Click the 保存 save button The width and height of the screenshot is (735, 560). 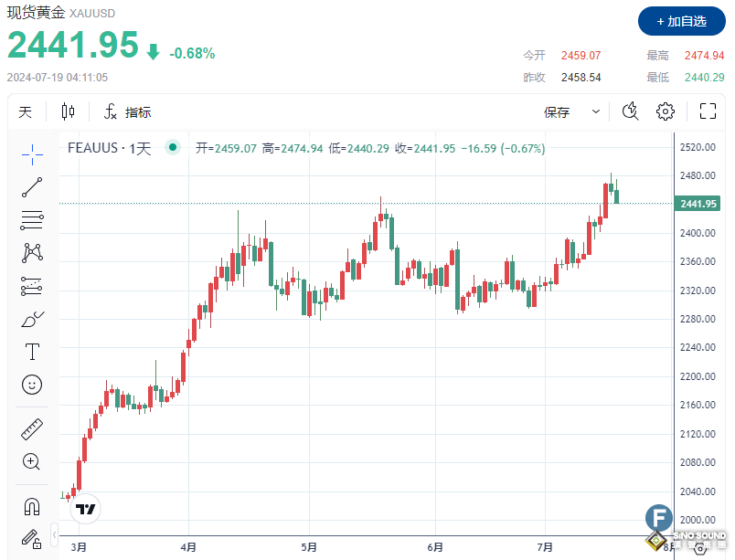pos(557,111)
